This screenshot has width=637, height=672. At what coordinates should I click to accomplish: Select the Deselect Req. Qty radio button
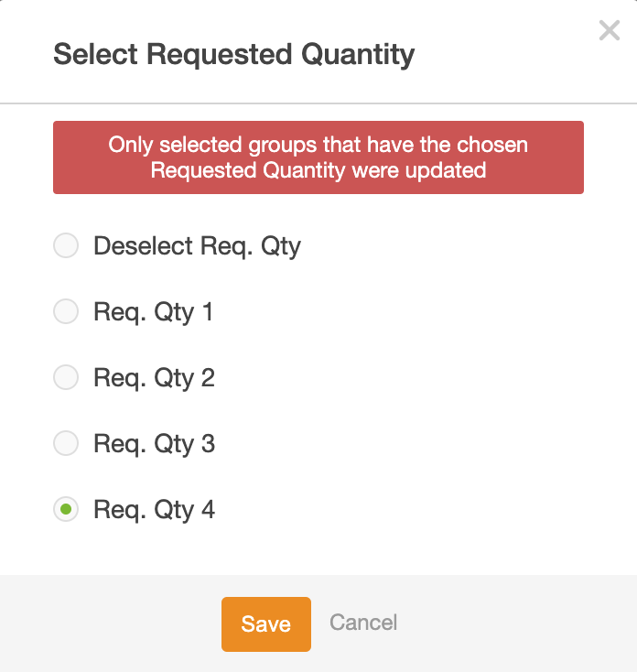pyautogui.click(x=66, y=246)
